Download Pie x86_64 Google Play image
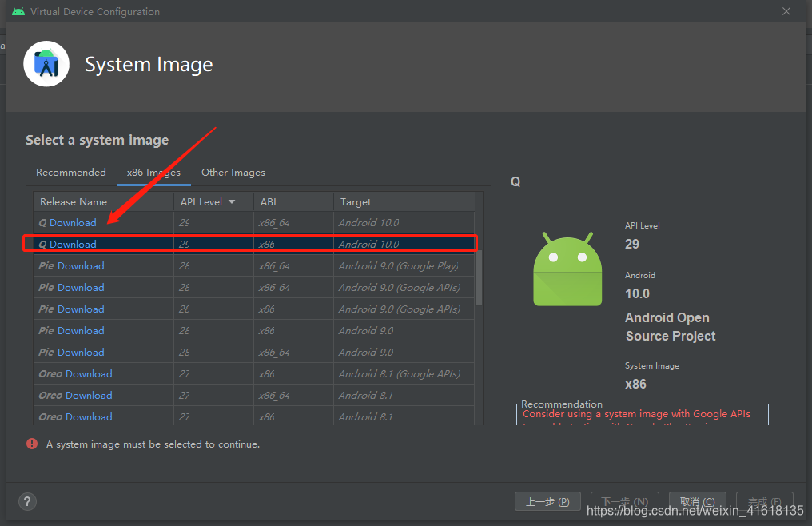Screen dimensions: 812x526 81,266
